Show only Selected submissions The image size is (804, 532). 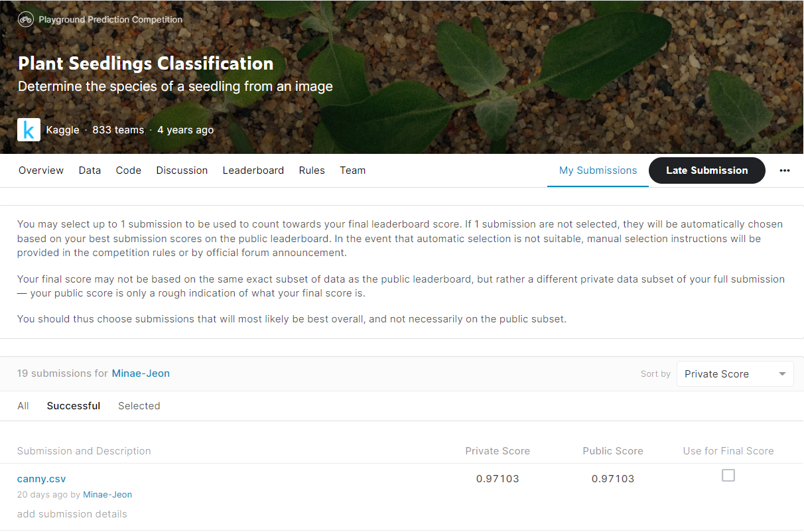pyautogui.click(x=139, y=405)
